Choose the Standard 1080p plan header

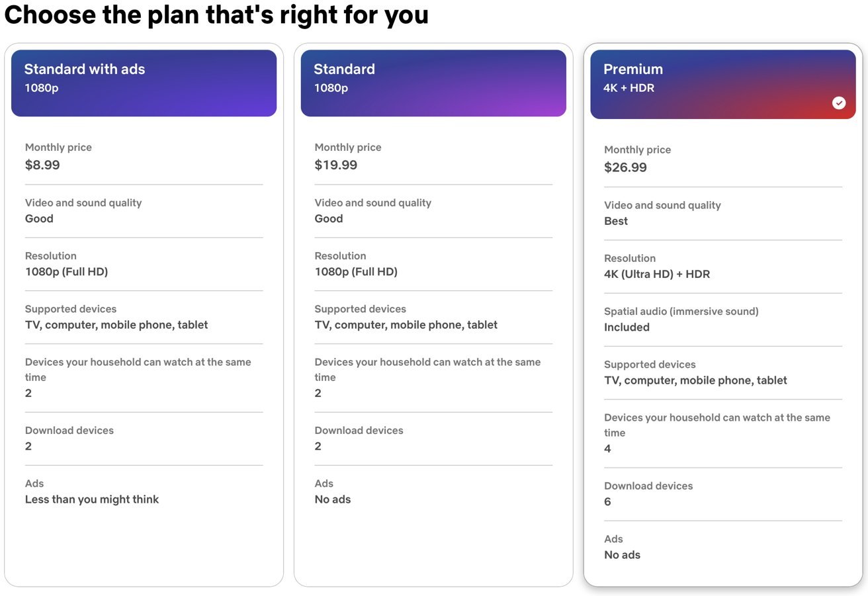(x=433, y=83)
